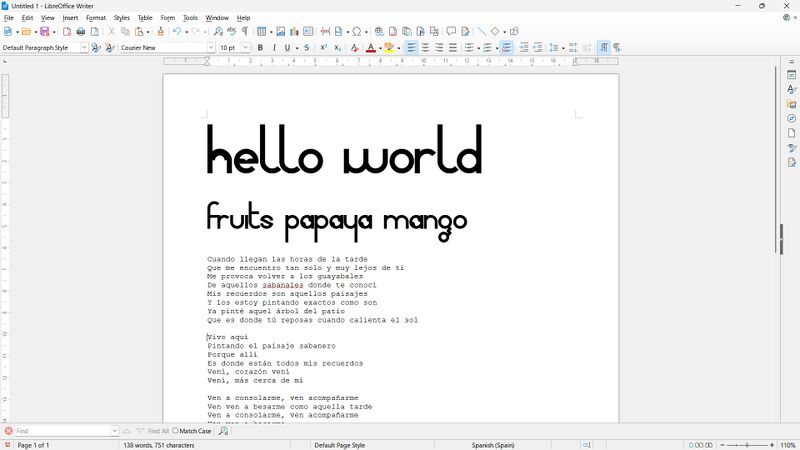Image resolution: width=800 pixels, height=450 pixels.
Task: Save the document with the Save icon
Action: pos(45,32)
